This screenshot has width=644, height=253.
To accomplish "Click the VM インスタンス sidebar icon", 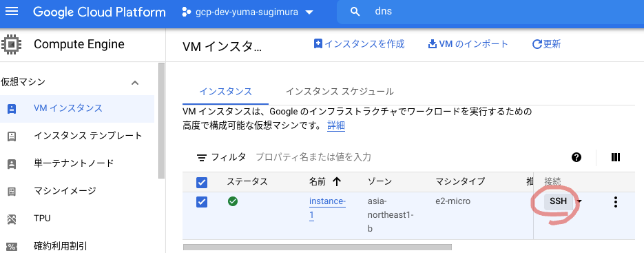I will 12,109.
